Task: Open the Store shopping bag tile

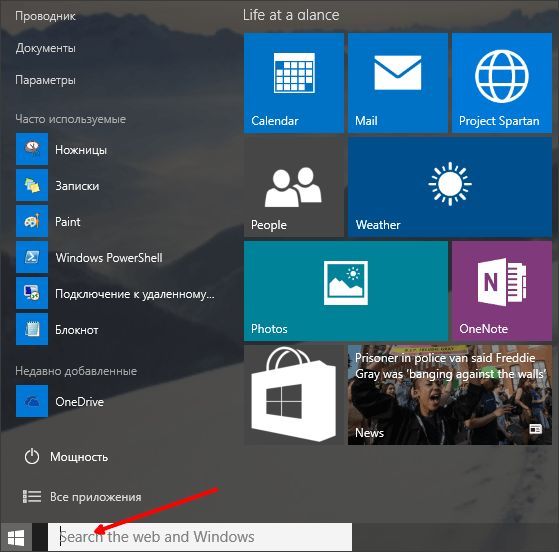Action: click(294, 395)
